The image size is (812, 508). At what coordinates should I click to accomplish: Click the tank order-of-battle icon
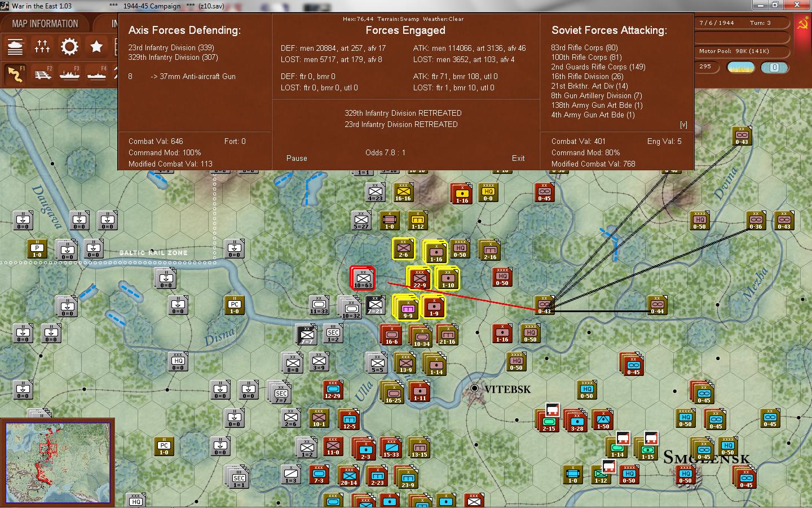tap(15, 46)
